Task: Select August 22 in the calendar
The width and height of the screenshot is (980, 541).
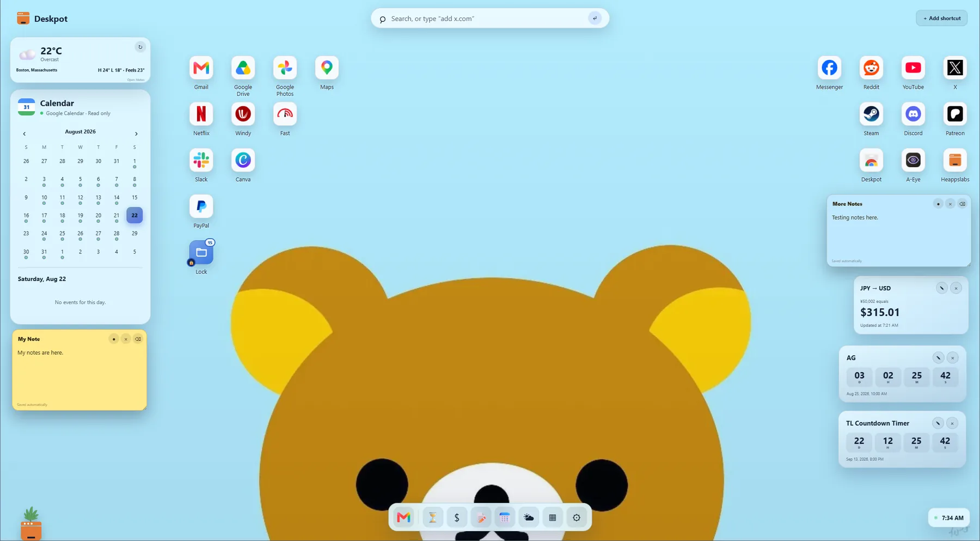Action: (134, 215)
